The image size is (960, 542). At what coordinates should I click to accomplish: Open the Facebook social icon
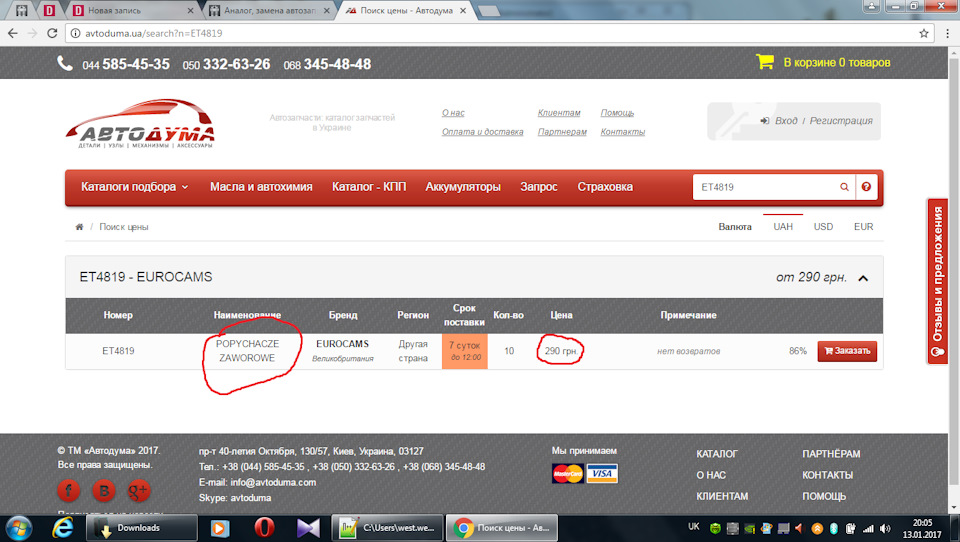pos(69,490)
